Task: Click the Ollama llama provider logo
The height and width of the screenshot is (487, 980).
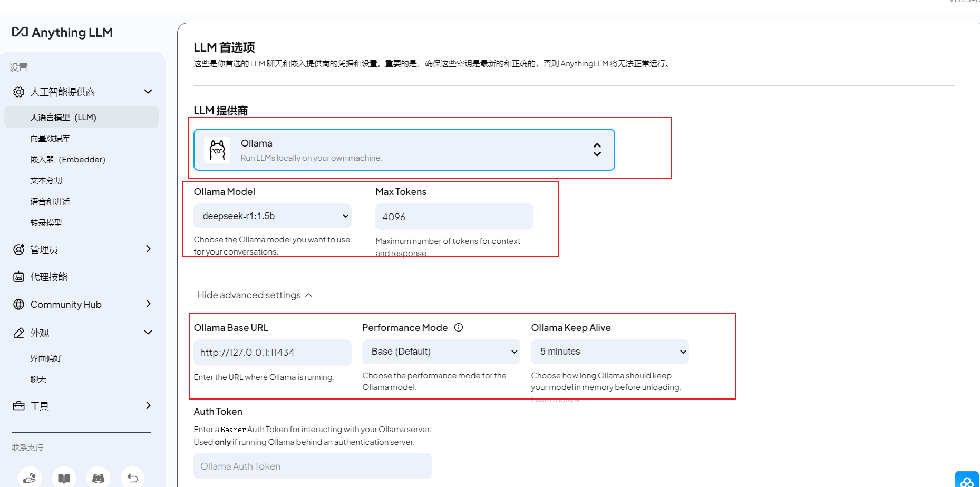Action: point(217,150)
